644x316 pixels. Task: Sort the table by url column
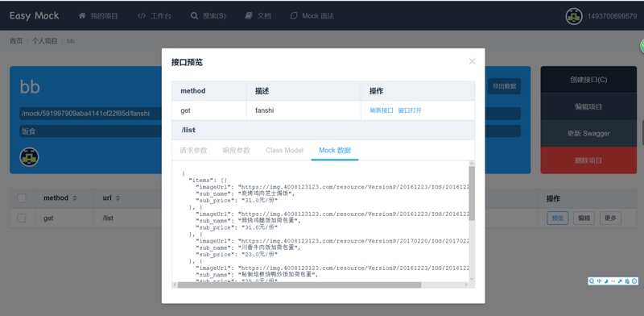pyautogui.click(x=118, y=198)
